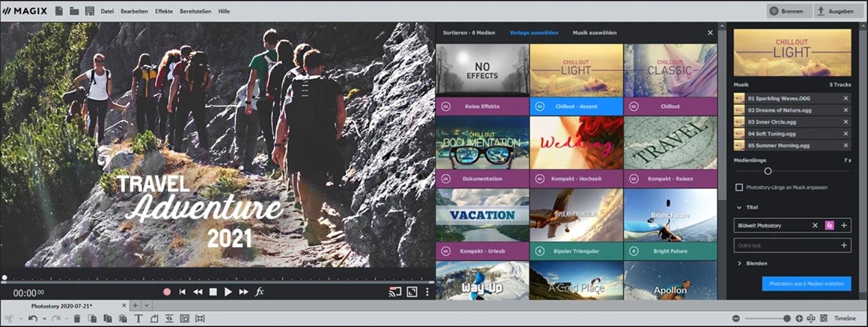Screen dimensions: 868x327
Task: Jump to start of the preview
Action: click(182, 292)
